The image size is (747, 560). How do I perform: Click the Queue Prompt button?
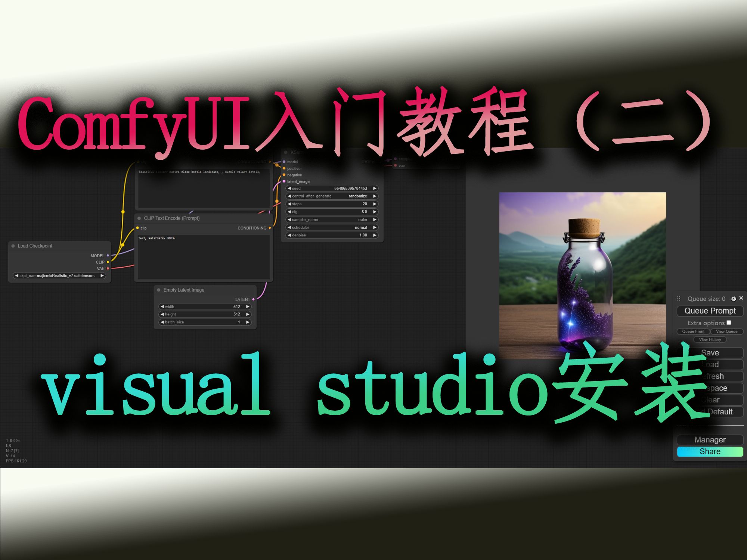710,311
